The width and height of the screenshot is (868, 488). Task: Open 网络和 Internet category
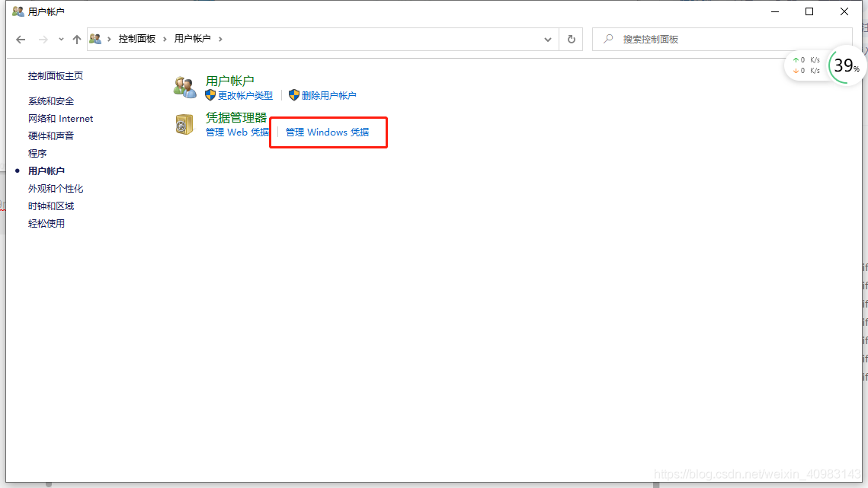[60, 119]
